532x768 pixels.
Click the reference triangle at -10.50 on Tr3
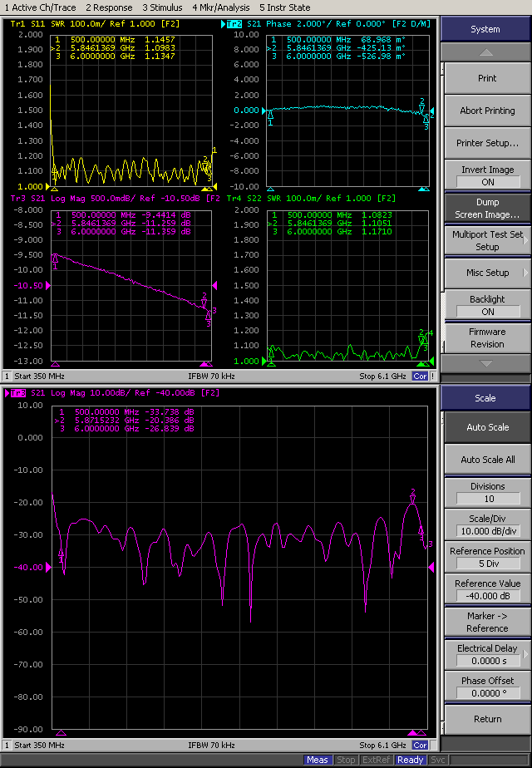coord(212,285)
